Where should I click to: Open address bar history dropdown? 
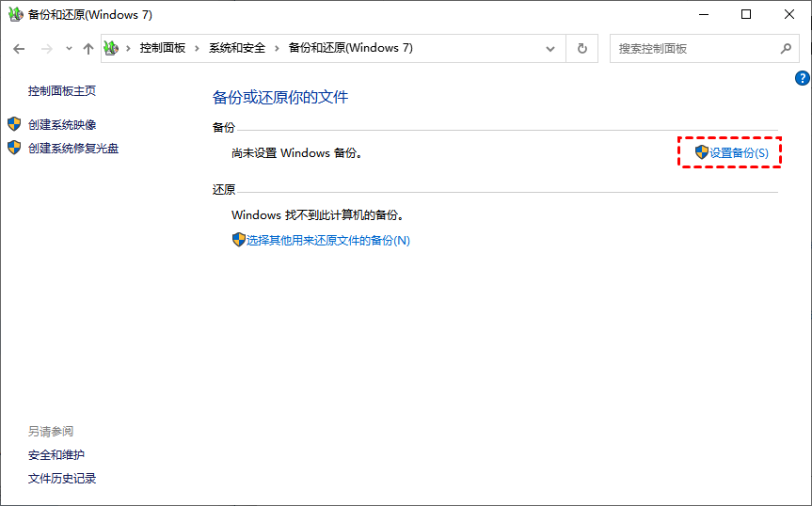[550, 49]
